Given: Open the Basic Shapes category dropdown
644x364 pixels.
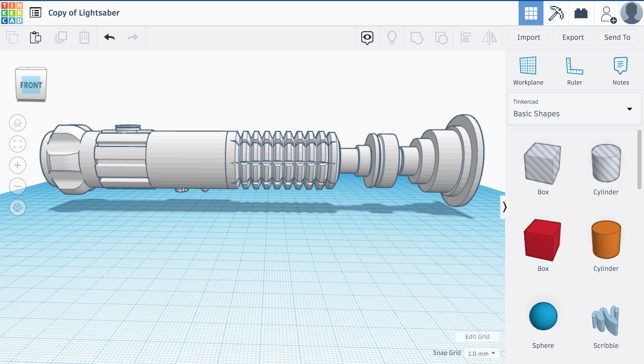Looking at the screenshot, I should [574, 108].
